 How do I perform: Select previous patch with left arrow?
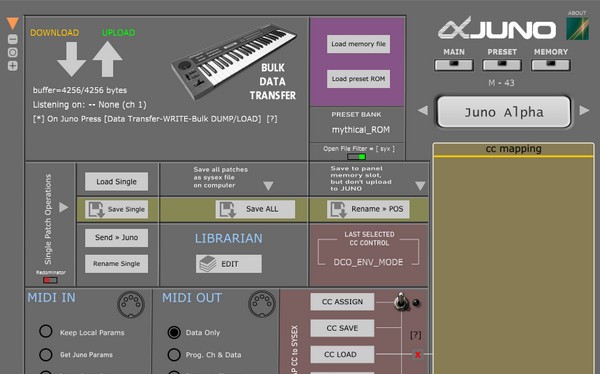423,111
